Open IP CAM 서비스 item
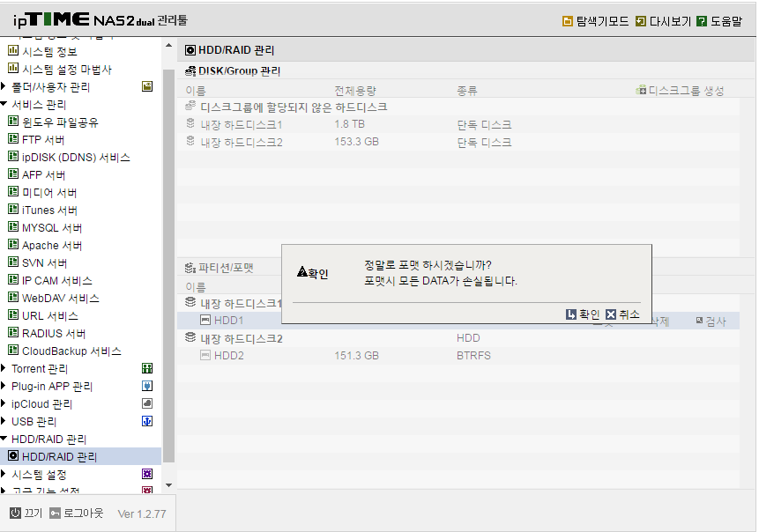 click(50, 280)
